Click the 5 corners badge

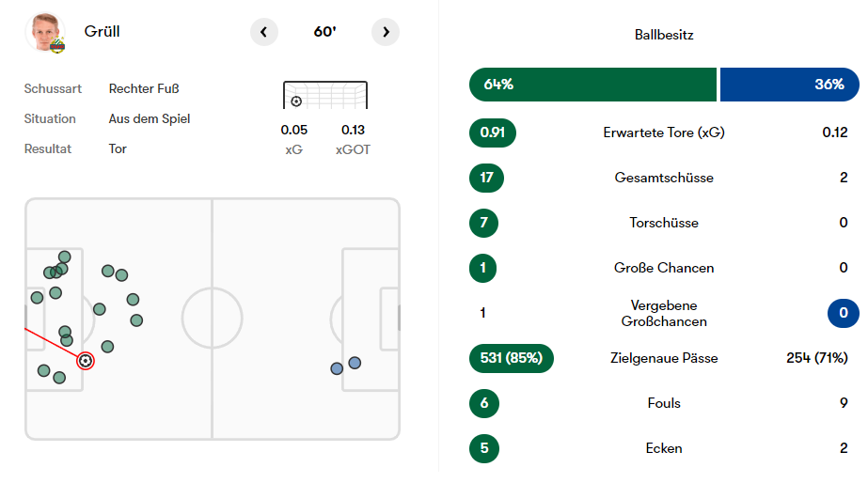coord(483,448)
